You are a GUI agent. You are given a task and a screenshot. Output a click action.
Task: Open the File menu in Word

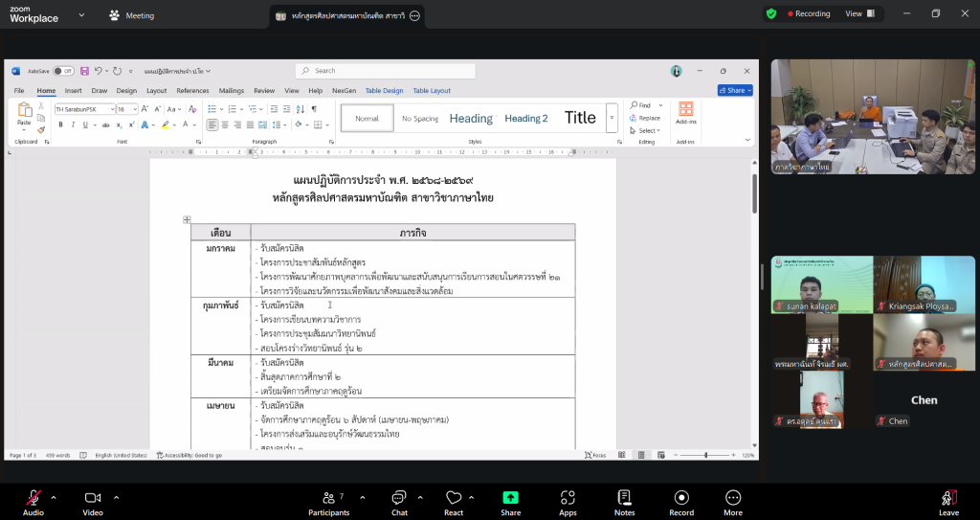[x=19, y=91]
